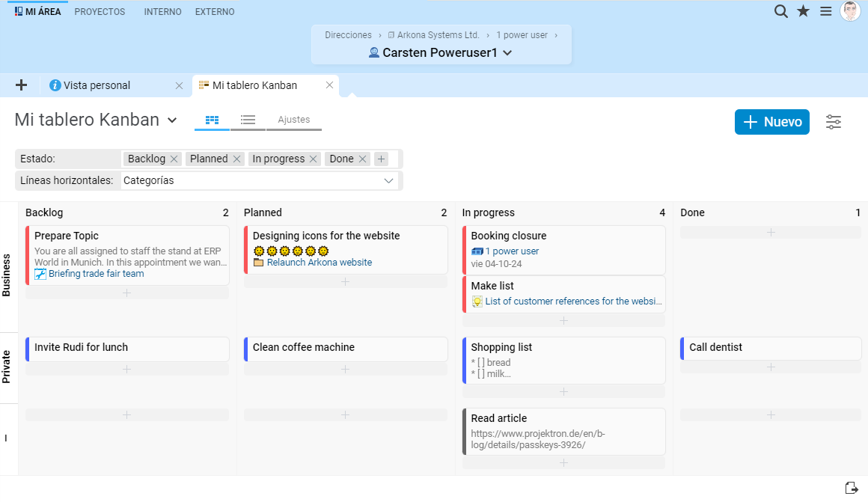Image resolution: width=868 pixels, height=502 pixels.
Task: Open the Call dentist card
Action: pyautogui.click(x=771, y=348)
